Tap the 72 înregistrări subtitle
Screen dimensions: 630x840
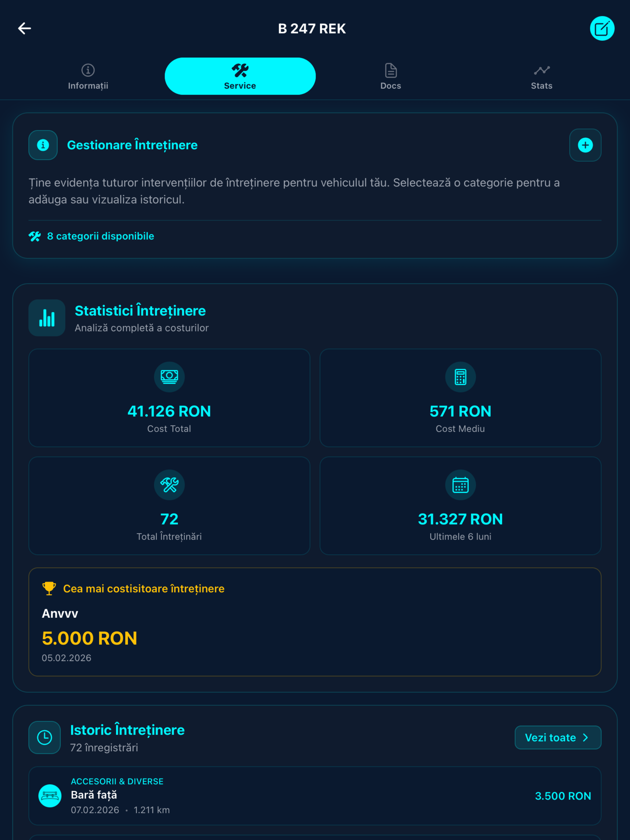click(x=104, y=748)
